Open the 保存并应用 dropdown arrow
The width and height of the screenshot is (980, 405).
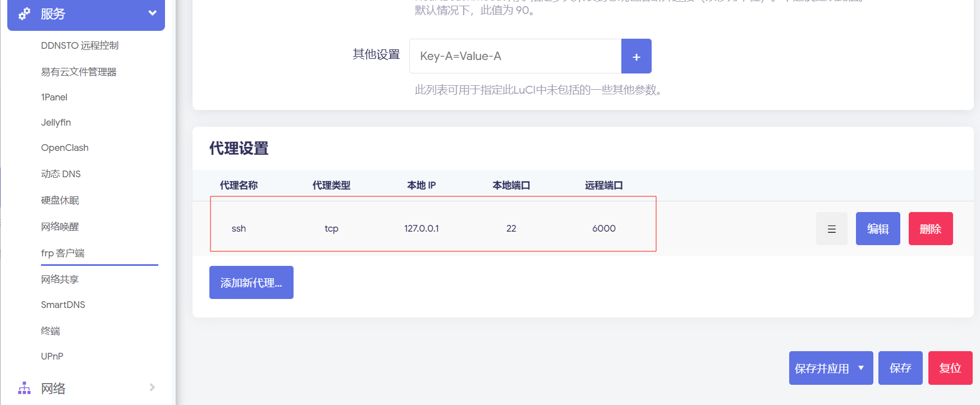(x=861, y=368)
